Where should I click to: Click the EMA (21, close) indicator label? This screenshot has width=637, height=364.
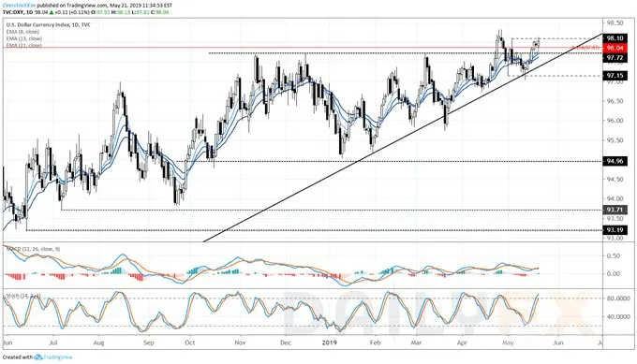click(x=23, y=46)
